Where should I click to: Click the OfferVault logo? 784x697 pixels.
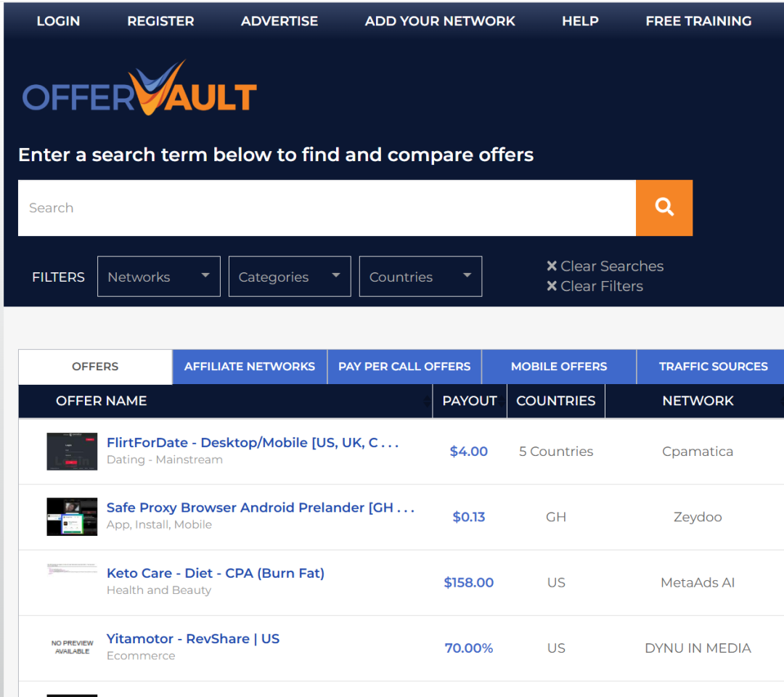[139, 91]
